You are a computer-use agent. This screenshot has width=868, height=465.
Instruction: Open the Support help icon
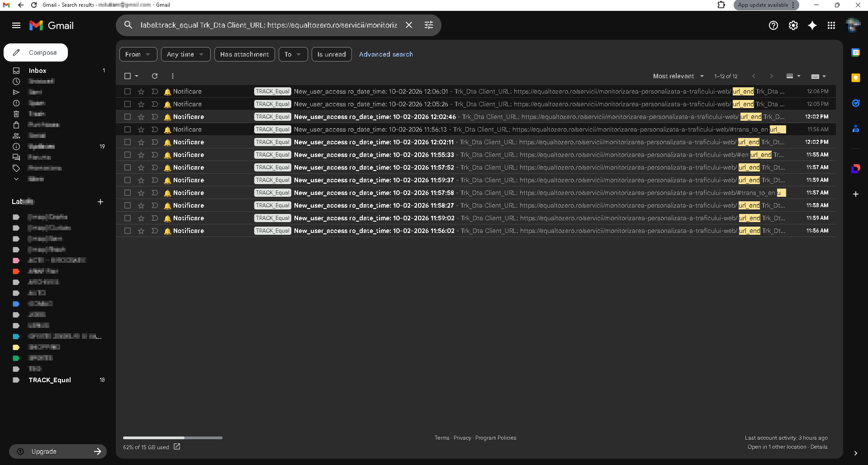point(773,25)
